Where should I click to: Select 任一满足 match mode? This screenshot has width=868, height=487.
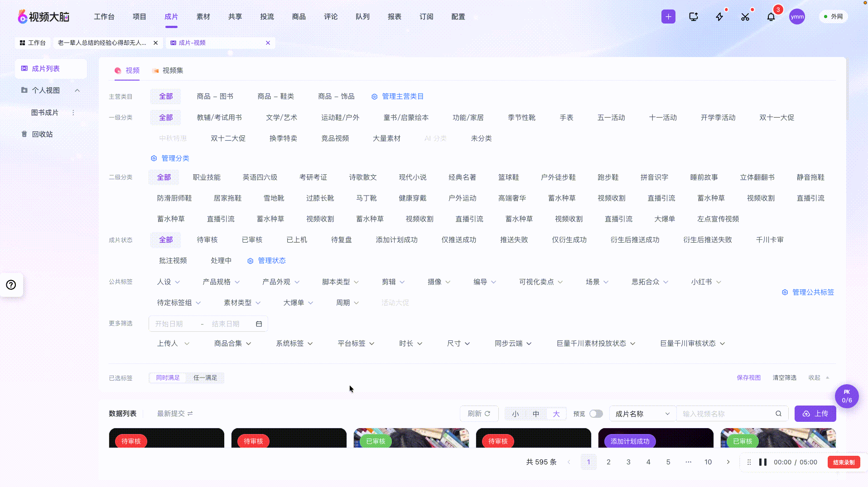(205, 377)
